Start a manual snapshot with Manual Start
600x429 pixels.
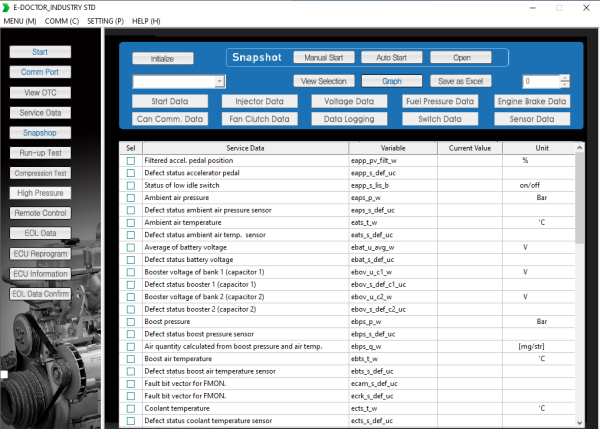point(324,57)
